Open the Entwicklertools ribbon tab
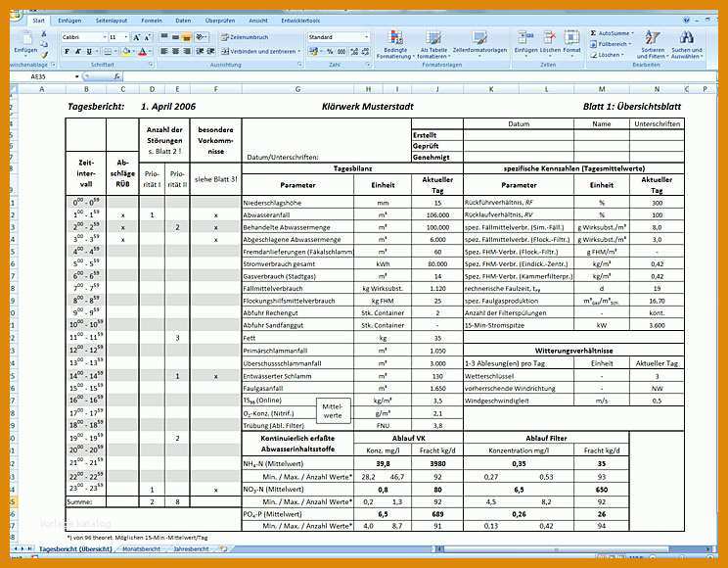This screenshot has height=568, width=728. tap(300, 21)
